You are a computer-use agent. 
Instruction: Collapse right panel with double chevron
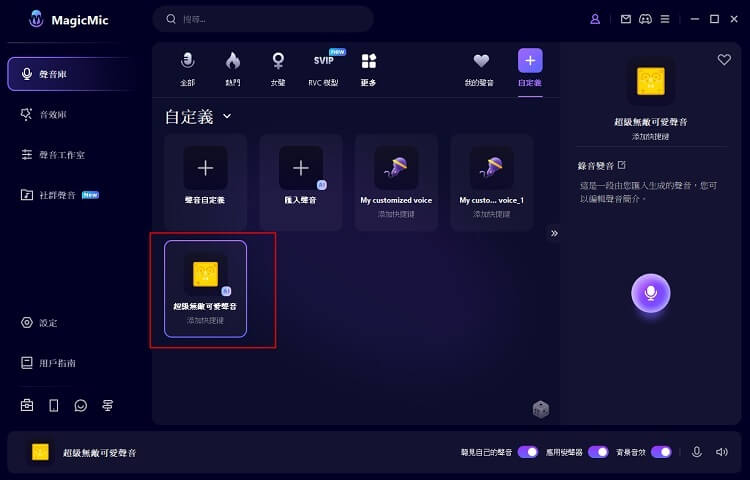554,233
